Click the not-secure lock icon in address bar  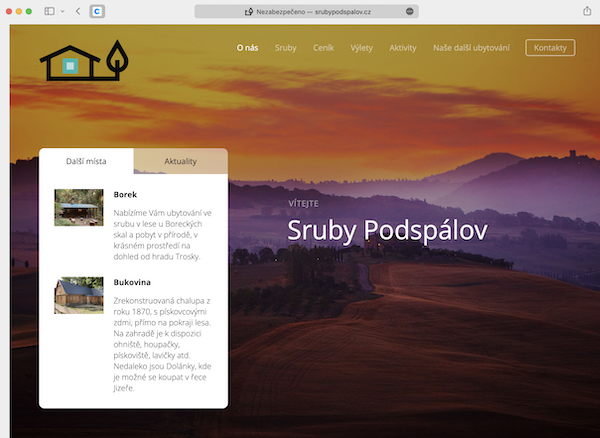(249, 12)
